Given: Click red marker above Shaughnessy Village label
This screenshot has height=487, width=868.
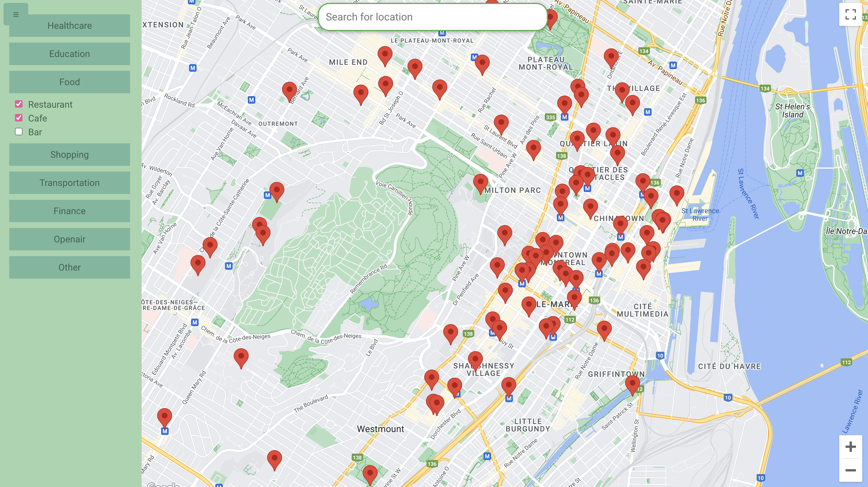Looking at the screenshot, I should pyautogui.click(x=475, y=360).
